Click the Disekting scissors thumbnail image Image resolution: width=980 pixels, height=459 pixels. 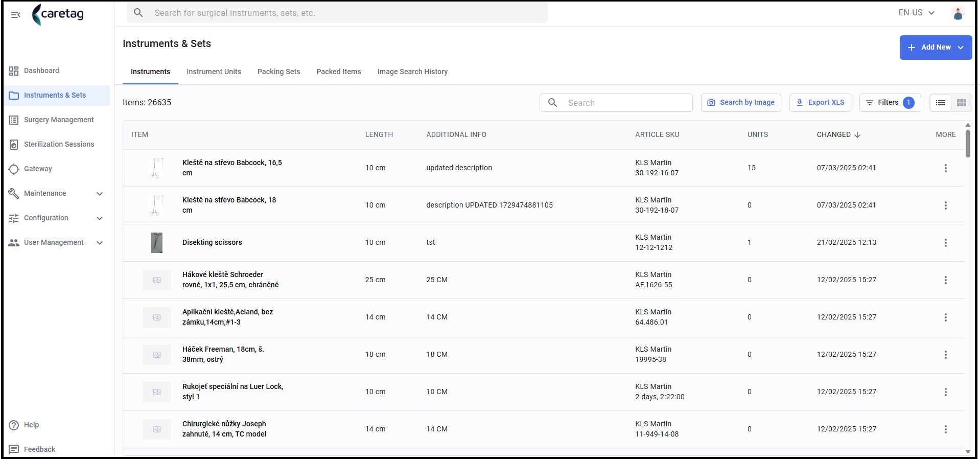pos(157,243)
